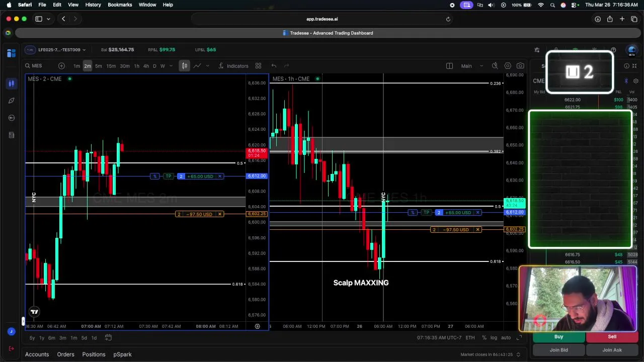The width and height of the screenshot is (644, 362).
Task: Select the 1h timeframe
Action: (x=136, y=66)
